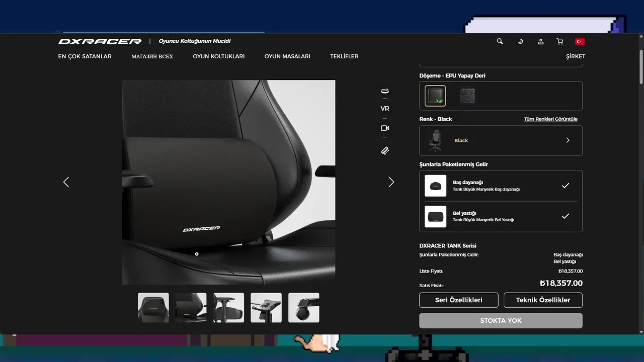Image resolution: width=644 pixels, height=362 pixels.
Task: Open the product video camera icon
Action: (x=385, y=128)
